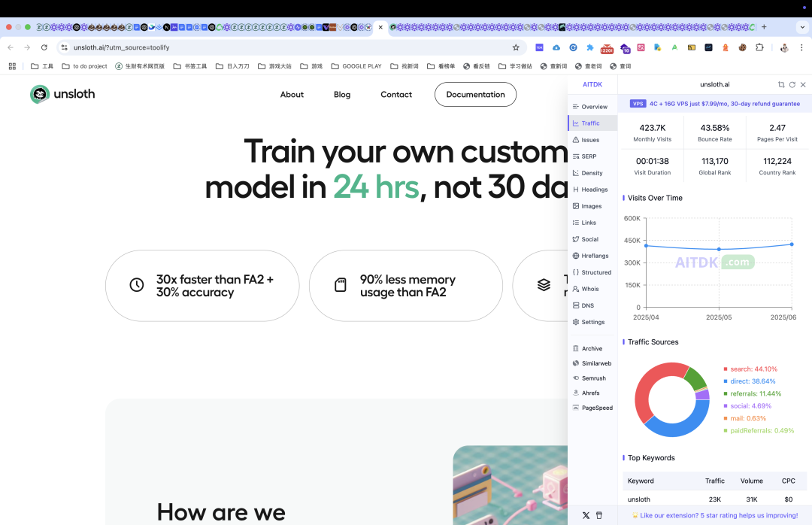The width and height of the screenshot is (812, 525).
Task: Click the unsloth logo on the website
Action: pyautogui.click(x=62, y=94)
